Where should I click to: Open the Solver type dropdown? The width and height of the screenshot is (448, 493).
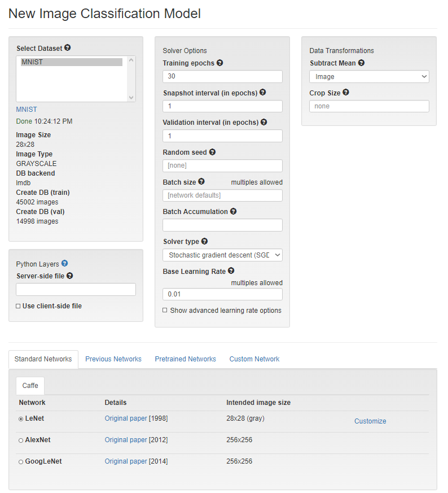tap(222, 255)
